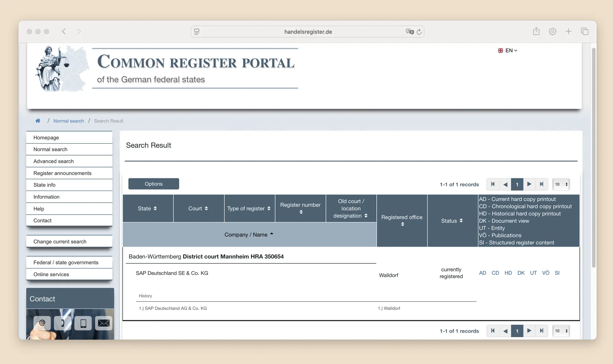The width and height of the screenshot is (613, 364).
Task: Click Normal search breadcrumb link
Action: click(x=68, y=121)
